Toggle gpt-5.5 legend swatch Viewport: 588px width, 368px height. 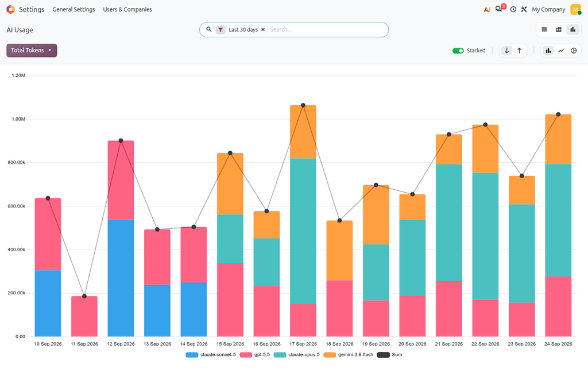[246, 355]
